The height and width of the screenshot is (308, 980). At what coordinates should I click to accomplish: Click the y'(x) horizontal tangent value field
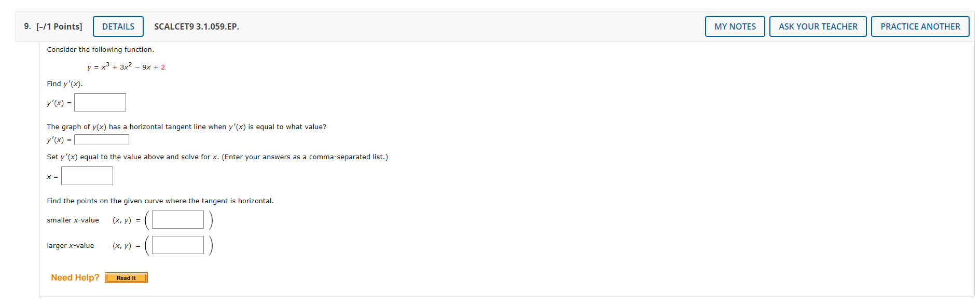point(102,139)
